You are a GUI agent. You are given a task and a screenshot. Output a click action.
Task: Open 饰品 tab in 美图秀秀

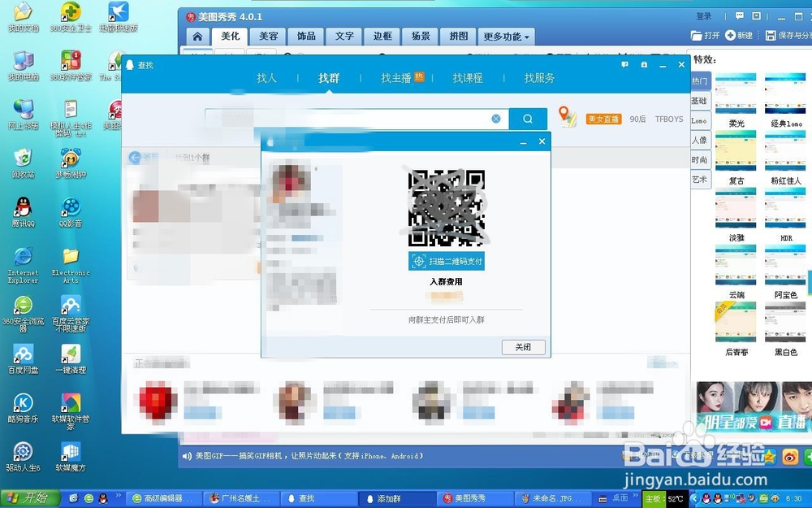(x=306, y=37)
